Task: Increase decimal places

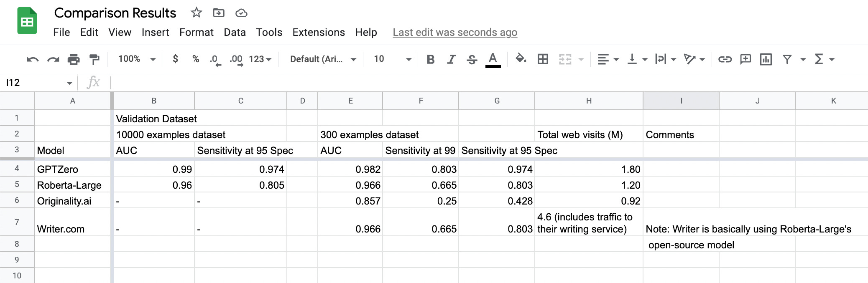Action: click(236, 60)
